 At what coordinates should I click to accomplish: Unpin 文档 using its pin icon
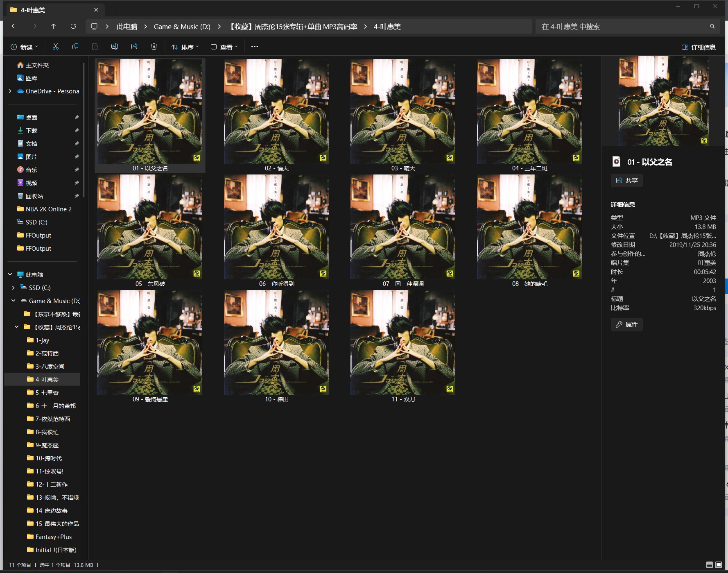77,144
